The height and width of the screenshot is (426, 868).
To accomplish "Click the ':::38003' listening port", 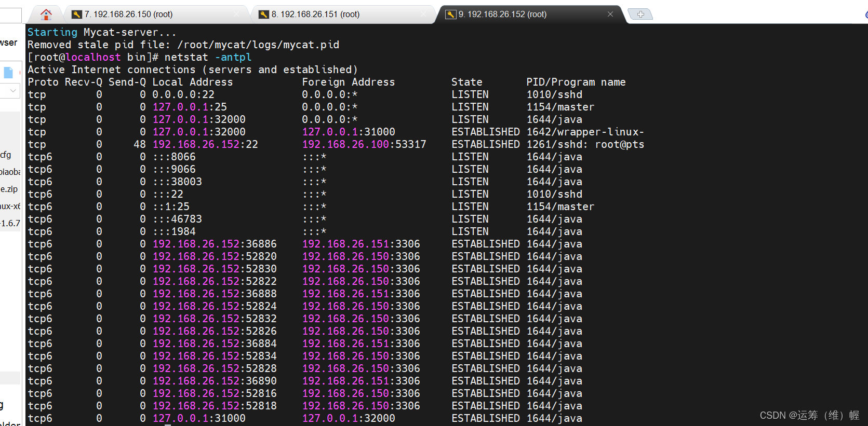I will 177,182.
